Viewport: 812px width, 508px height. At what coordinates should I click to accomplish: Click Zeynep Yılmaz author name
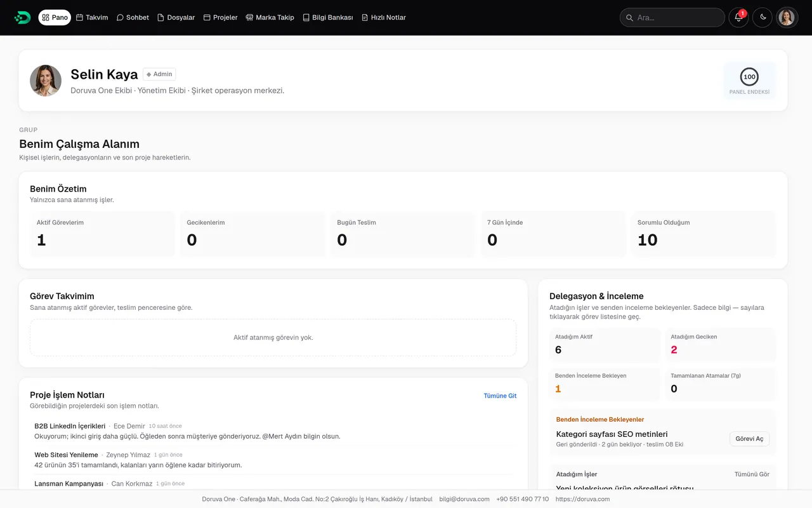128,455
